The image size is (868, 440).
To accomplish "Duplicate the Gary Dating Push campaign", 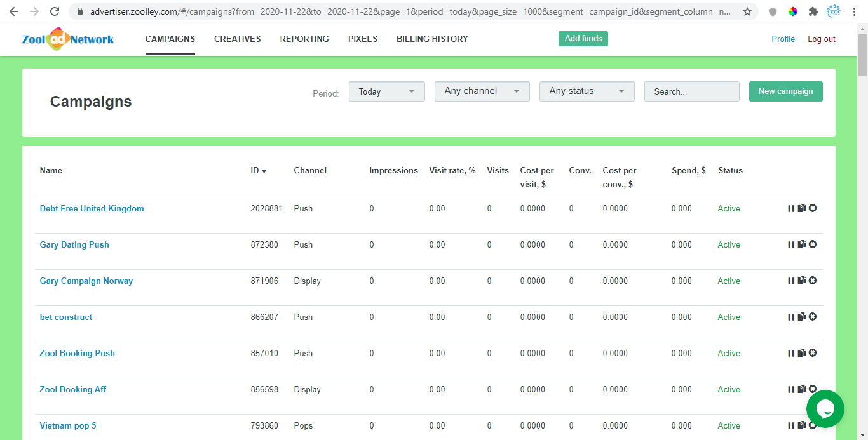I will (x=801, y=244).
